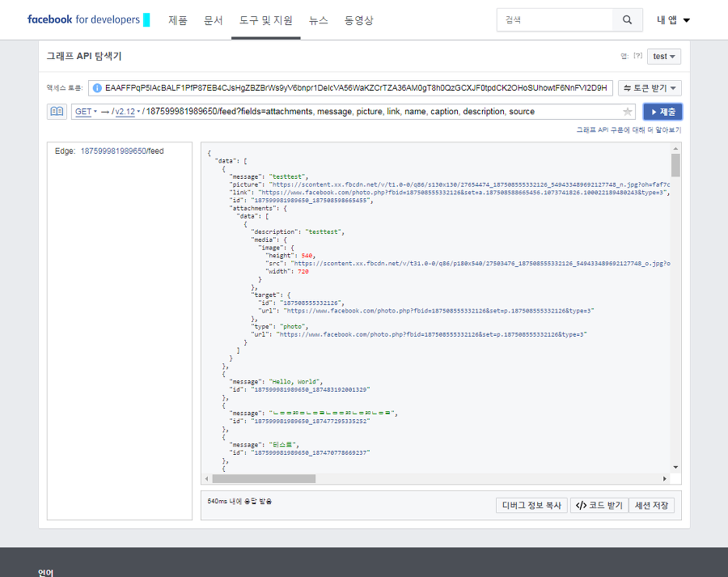Open the attachment url after type photo
This screenshot has height=577, width=728.
(431, 334)
